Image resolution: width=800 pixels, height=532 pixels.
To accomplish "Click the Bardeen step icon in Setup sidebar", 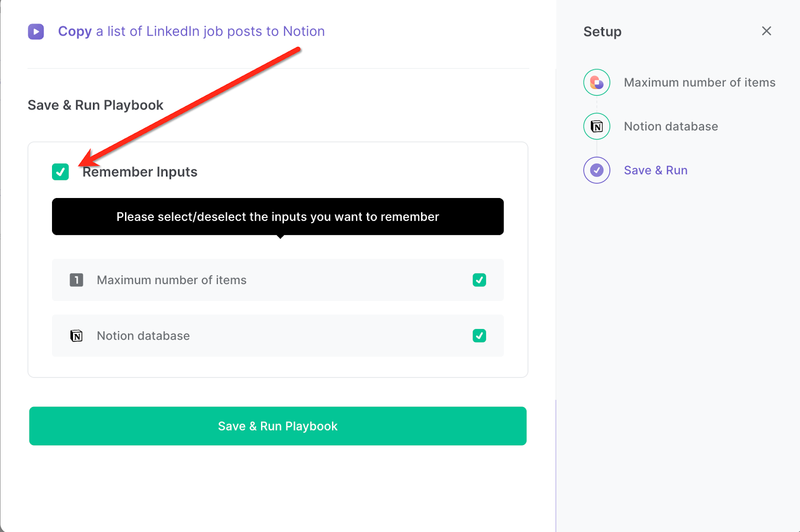I will [596, 82].
